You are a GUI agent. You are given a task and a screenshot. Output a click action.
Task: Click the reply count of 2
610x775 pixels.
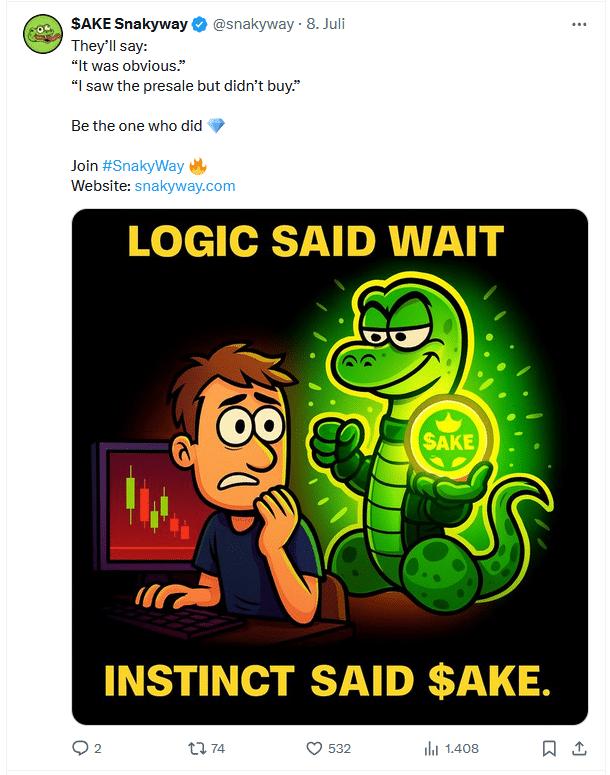98,748
